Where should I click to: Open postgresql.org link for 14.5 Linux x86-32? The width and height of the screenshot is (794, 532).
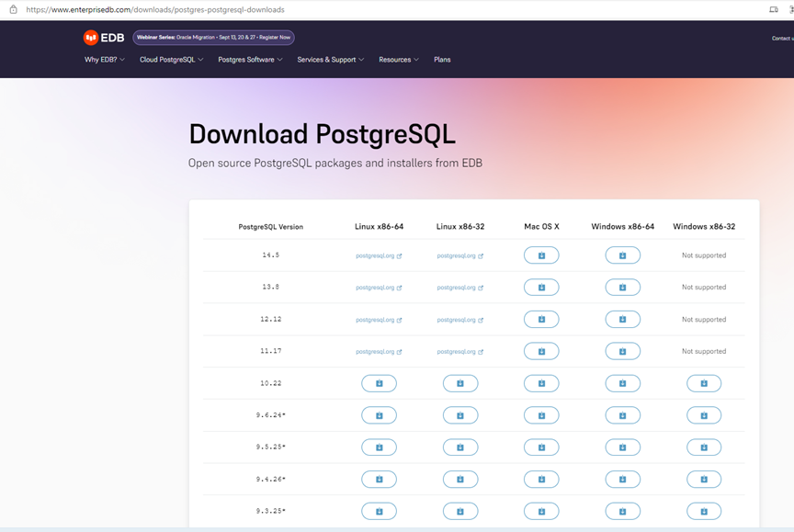click(460, 255)
